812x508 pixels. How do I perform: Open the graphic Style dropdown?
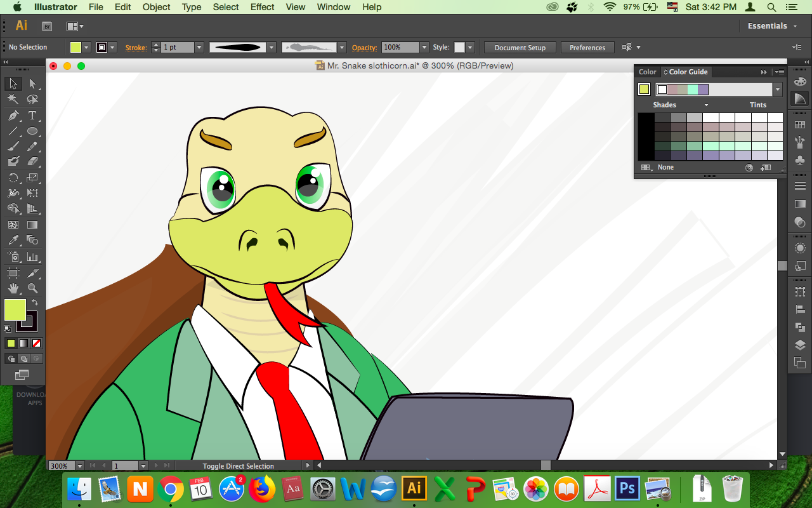[x=469, y=48]
